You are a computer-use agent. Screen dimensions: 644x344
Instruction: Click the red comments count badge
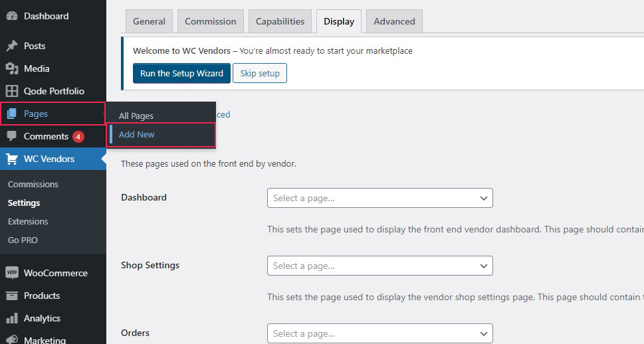point(78,137)
